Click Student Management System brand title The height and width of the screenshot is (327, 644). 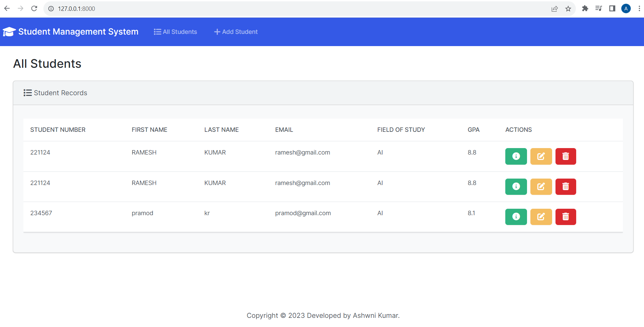point(78,32)
